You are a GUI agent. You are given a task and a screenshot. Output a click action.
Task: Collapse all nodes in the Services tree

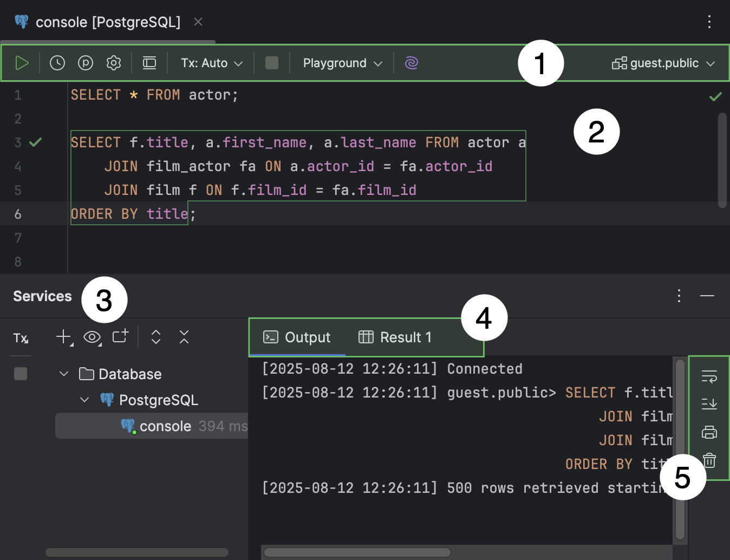(x=184, y=337)
